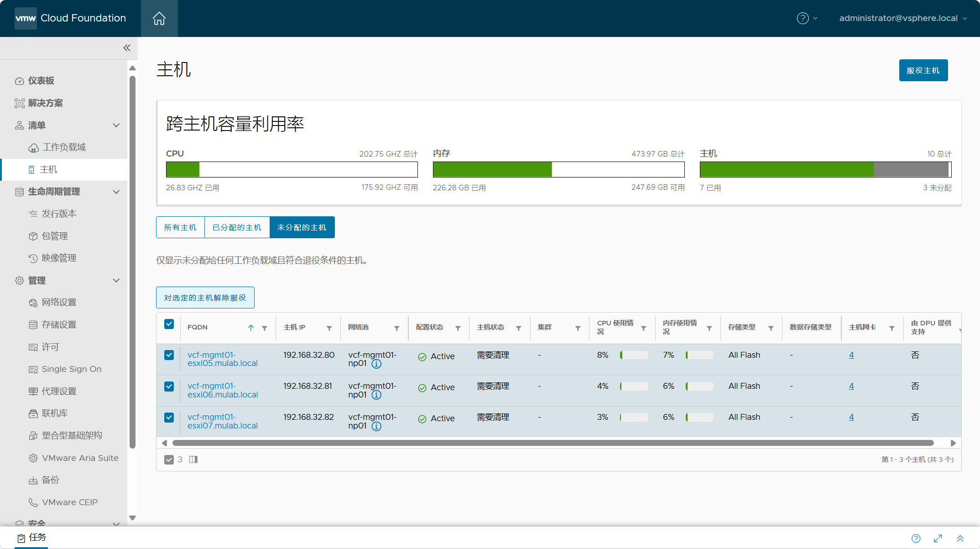
Task: Deselect host vcf-mgmt01-esxi06 checkbox
Action: click(x=169, y=387)
